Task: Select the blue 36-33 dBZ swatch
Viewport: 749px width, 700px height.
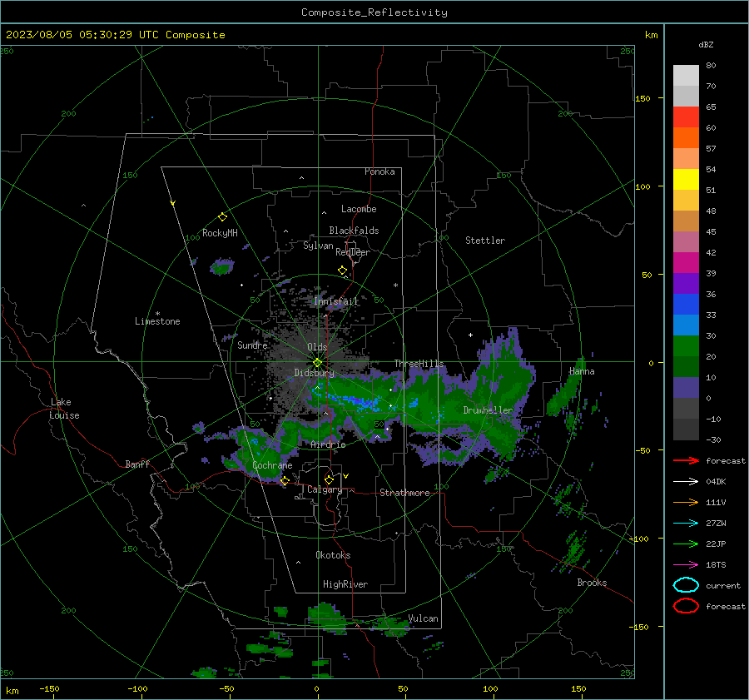Action: (686, 305)
